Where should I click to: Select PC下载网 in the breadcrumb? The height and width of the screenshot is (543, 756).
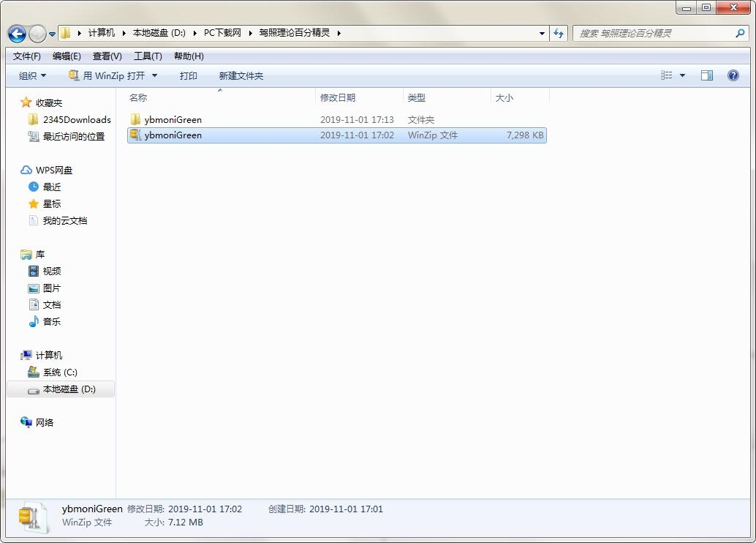(x=222, y=33)
